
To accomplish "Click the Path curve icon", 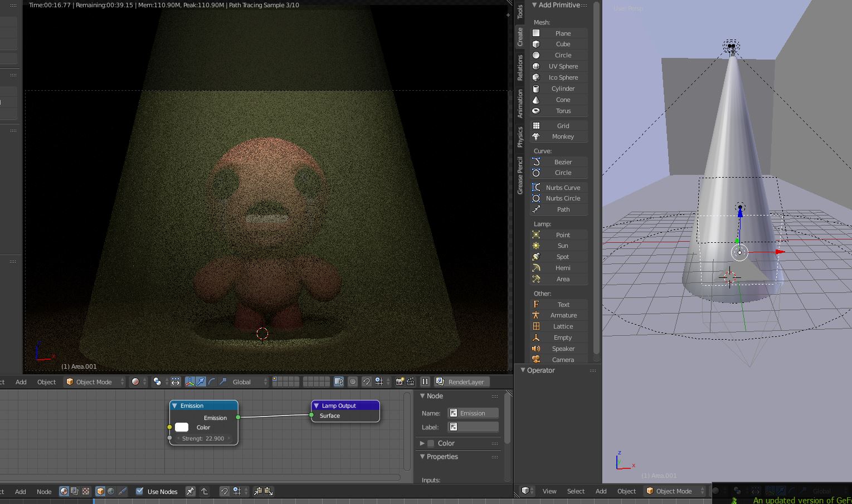I will [x=536, y=209].
